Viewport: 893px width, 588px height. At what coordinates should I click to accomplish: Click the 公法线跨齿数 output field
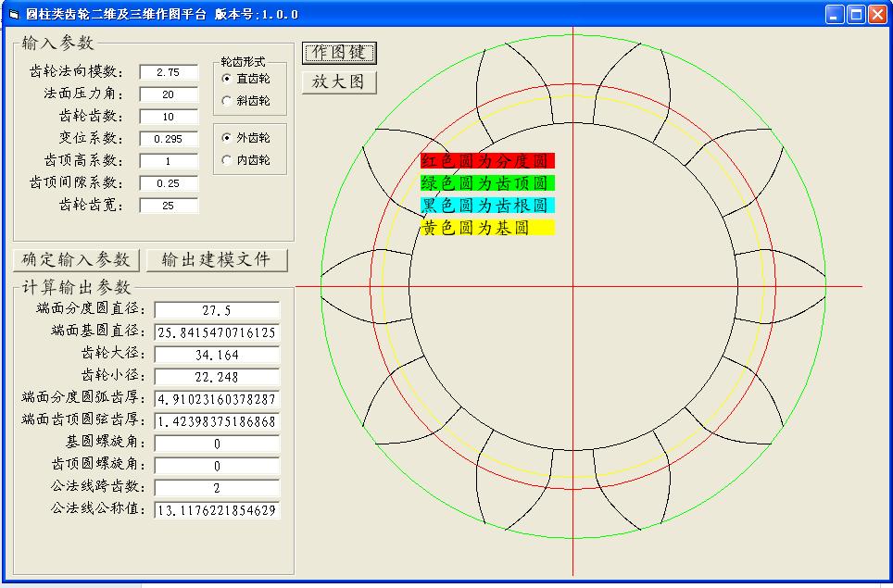(217, 488)
